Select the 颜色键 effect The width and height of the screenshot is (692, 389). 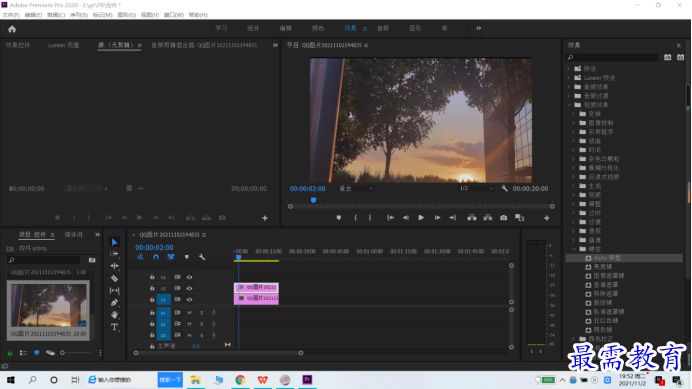pos(602,330)
